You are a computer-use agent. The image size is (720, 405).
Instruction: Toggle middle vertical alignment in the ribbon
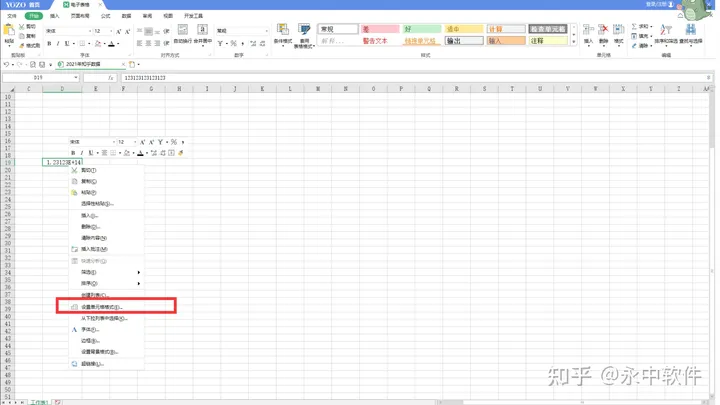(148, 31)
